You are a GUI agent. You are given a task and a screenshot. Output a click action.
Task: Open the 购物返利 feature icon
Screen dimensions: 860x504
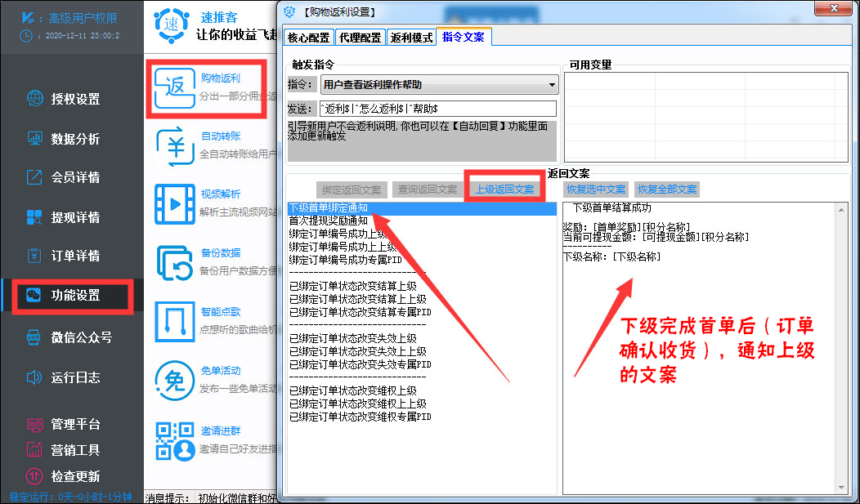coord(174,88)
